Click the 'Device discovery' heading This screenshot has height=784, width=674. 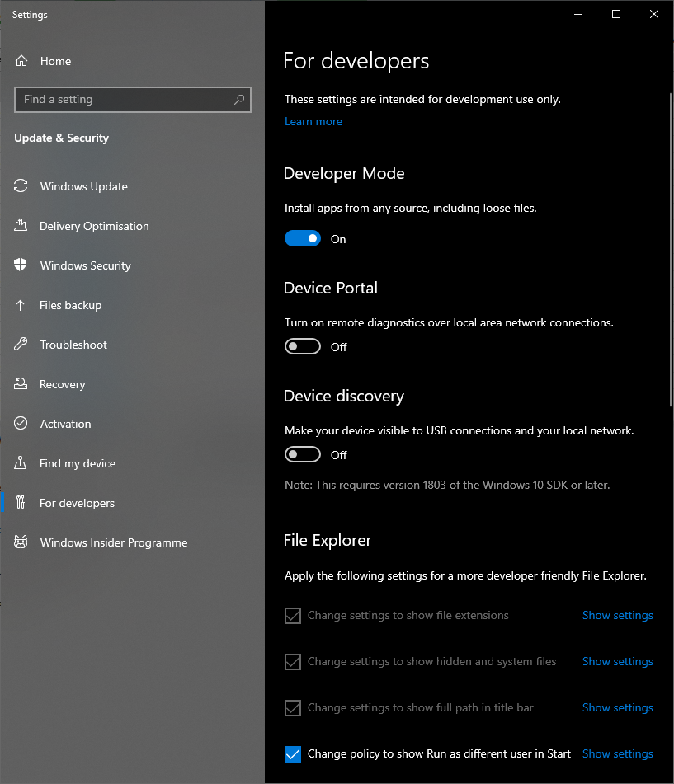(x=344, y=396)
